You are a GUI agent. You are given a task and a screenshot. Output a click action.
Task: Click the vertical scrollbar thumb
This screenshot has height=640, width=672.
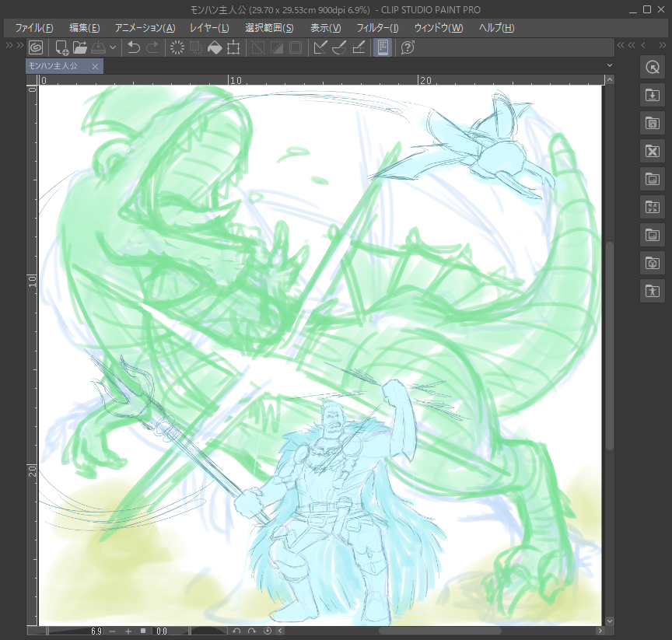610,346
